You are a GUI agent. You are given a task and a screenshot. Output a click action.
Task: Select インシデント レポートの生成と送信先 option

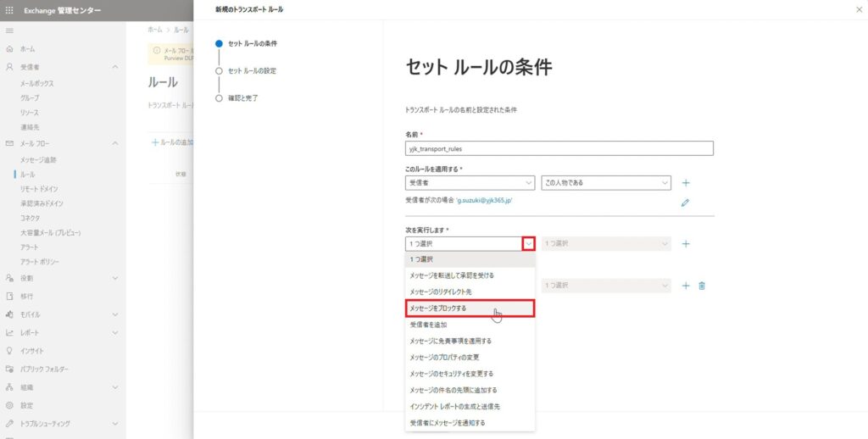(470, 406)
